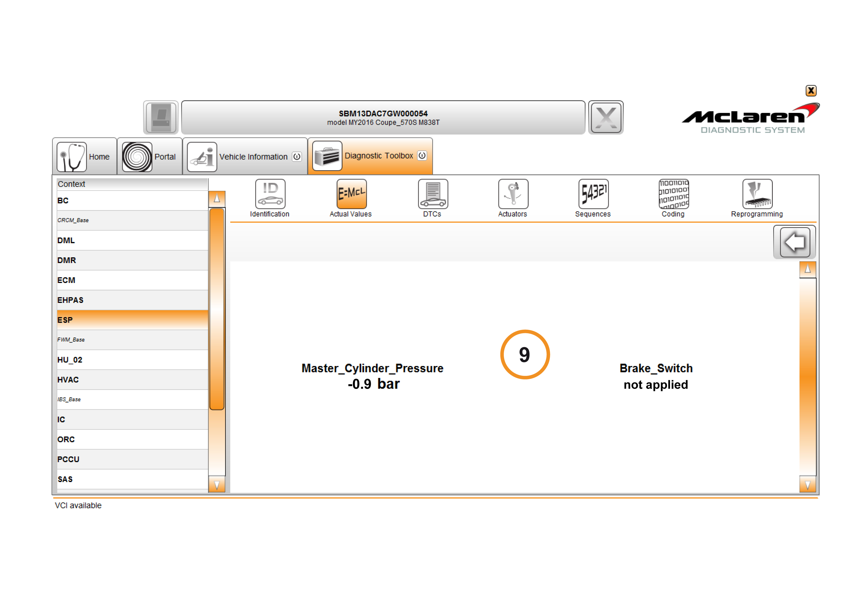The image size is (868, 602).
Task: Toggle power icon on Diagnostic Toolbox tab
Action: 422,155
